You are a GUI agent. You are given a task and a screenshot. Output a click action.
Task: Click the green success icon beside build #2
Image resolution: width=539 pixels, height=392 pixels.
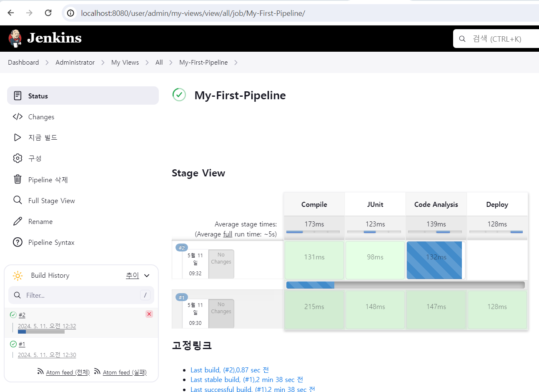[x=13, y=315]
